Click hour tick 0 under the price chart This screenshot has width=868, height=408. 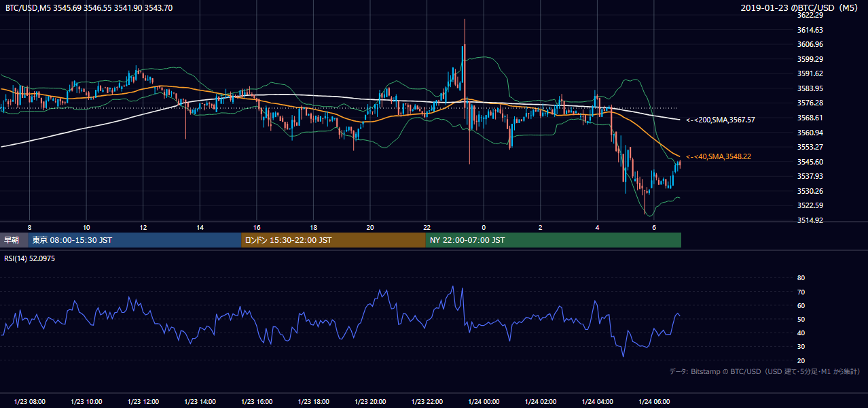click(x=484, y=227)
